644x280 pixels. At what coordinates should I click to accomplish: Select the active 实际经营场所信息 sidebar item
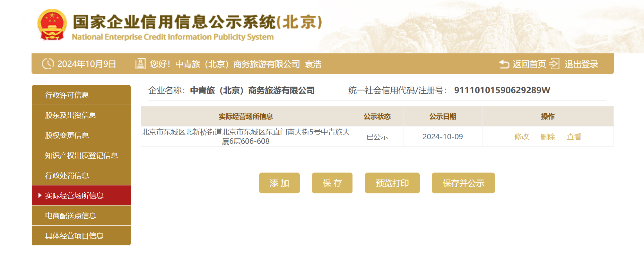(x=81, y=195)
